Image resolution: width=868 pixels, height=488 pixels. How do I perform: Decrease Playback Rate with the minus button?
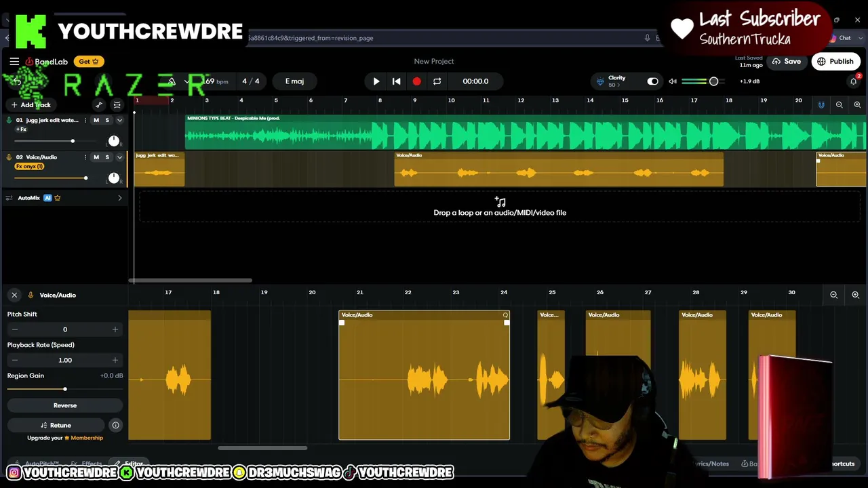tap(15, 360)
